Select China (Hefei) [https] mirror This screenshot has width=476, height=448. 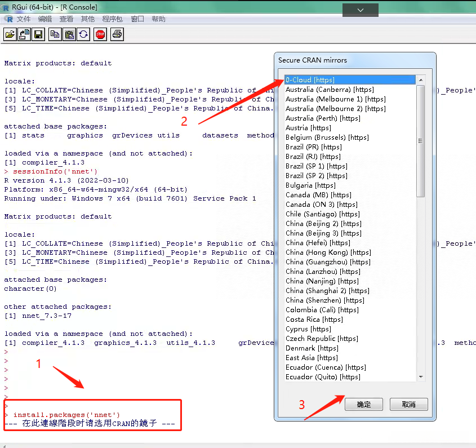click(x=350, y=243)
